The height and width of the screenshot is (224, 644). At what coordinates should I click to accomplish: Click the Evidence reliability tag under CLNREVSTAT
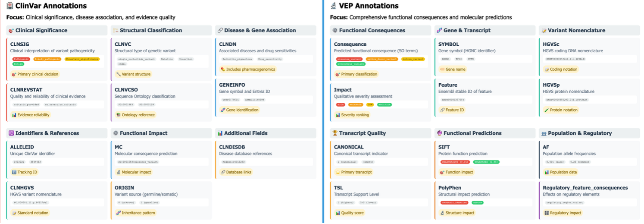pyautogui.click(x=31, y=115)
